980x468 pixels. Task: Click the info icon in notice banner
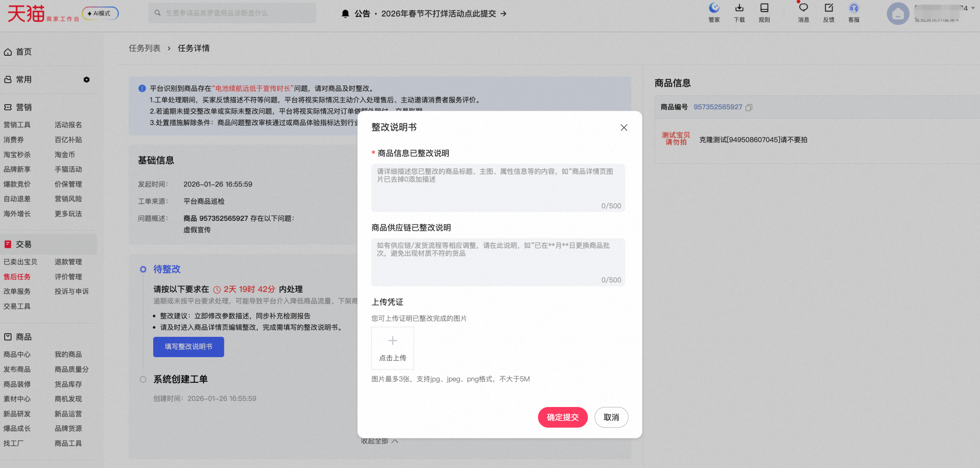pyautogui.click(x=142, y=89)
